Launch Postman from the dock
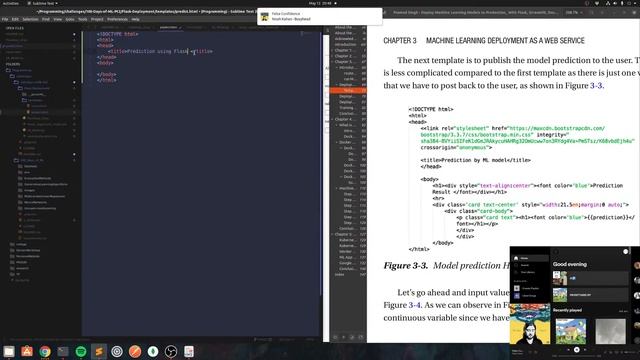Image resolution: width=640 pixels, height=360 pixels. [x=135, y=351]
